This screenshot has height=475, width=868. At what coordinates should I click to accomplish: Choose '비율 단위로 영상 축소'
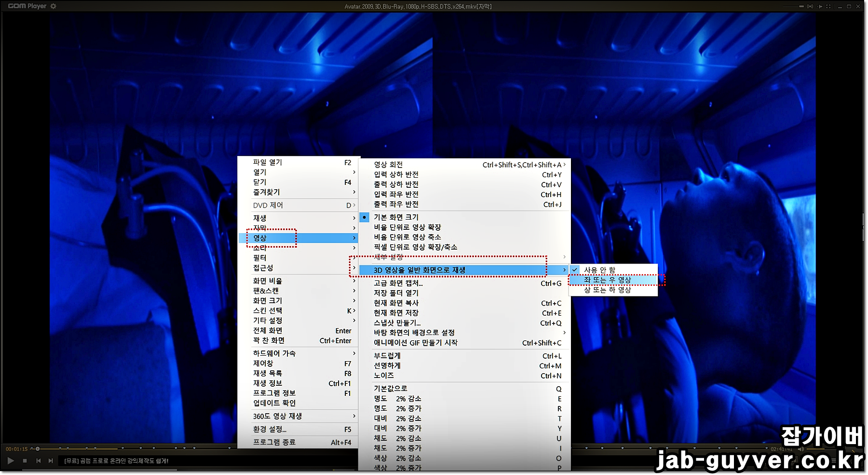tap(464, 237)
